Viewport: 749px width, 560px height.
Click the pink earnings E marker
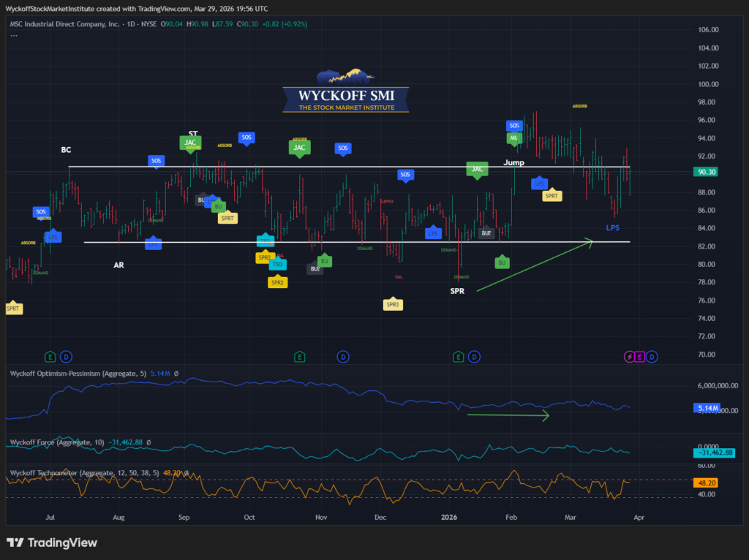coord(639,357)
